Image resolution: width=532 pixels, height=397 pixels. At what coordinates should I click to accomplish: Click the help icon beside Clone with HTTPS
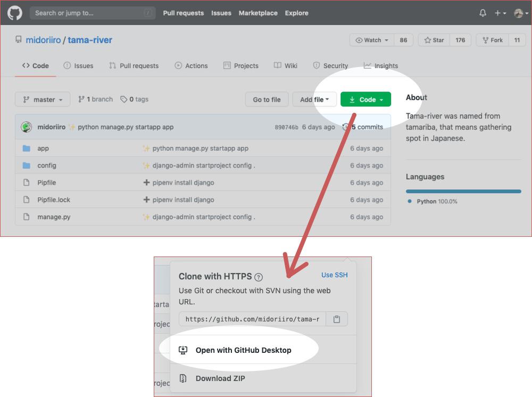point(259,277)
